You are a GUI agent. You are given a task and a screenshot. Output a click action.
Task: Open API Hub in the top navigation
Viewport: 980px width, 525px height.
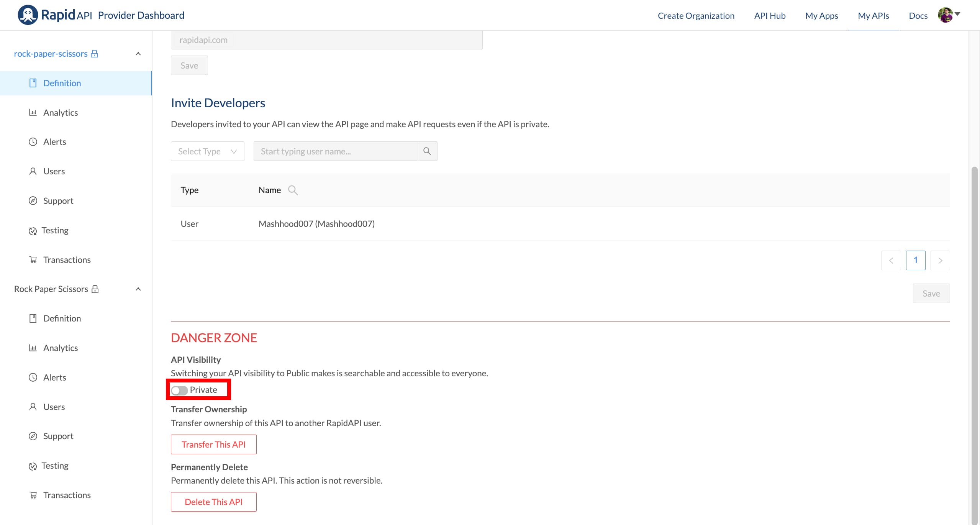pos(770,16)
